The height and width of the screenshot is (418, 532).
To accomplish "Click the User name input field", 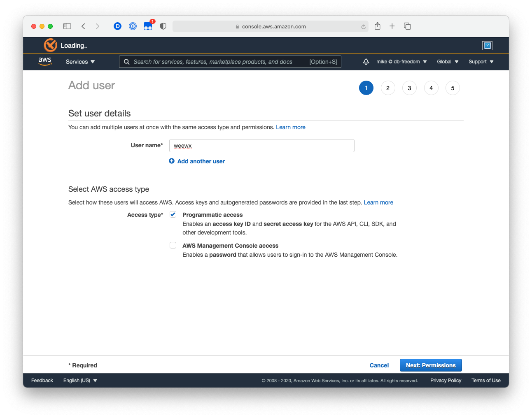I will (262, 146).
